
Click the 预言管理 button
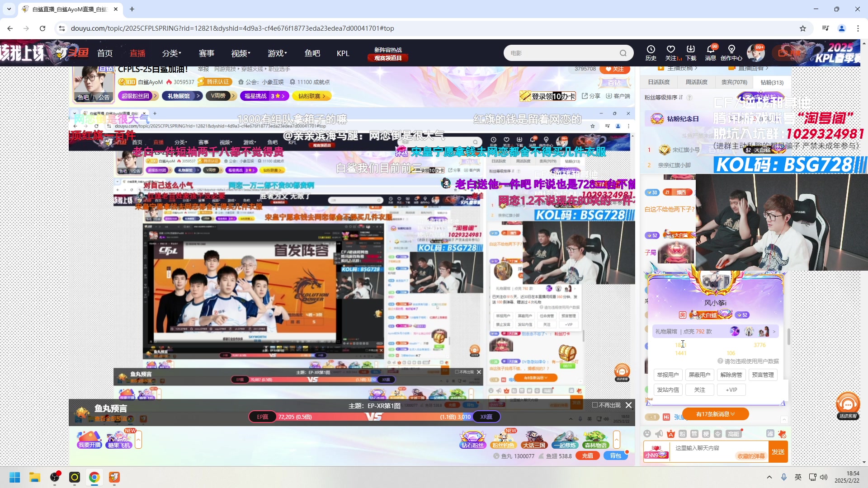tap(763, 375)
